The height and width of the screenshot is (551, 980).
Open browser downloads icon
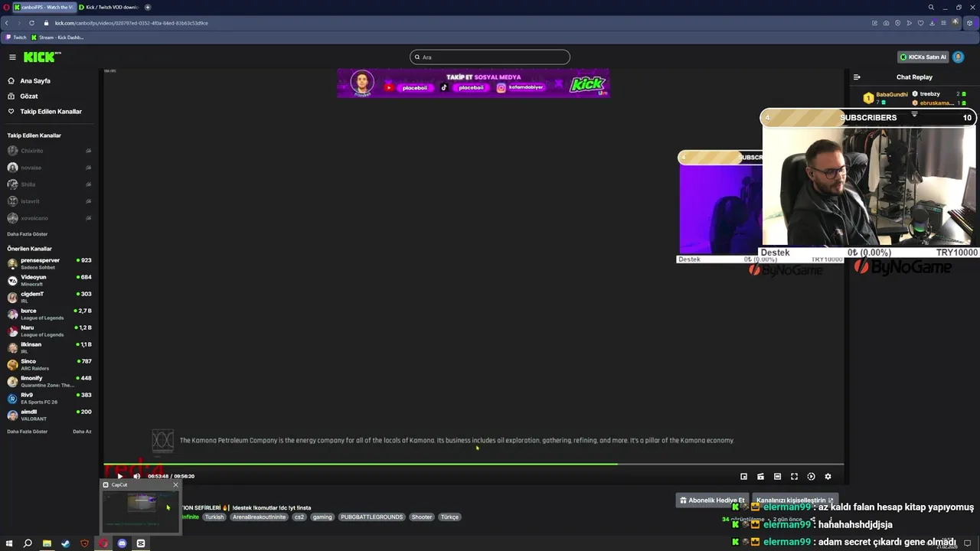(933, 23)
